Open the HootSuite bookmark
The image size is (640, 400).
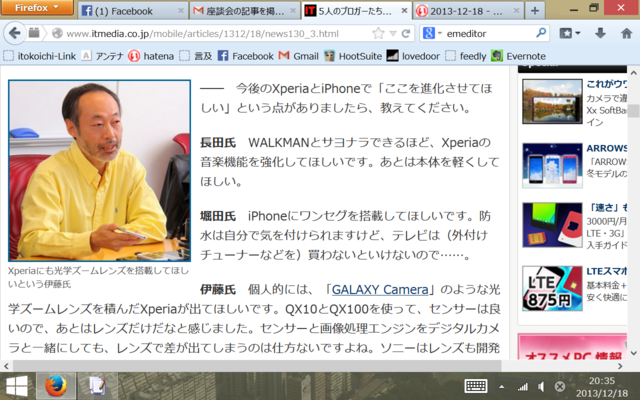[353, 56]
